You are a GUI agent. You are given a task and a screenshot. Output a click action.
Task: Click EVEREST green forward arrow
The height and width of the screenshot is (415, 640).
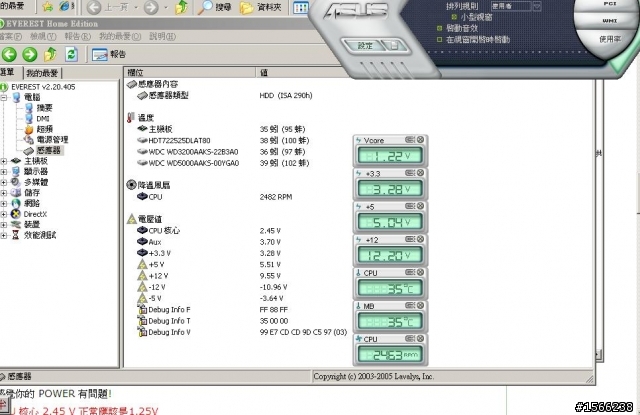coord(29,54)
